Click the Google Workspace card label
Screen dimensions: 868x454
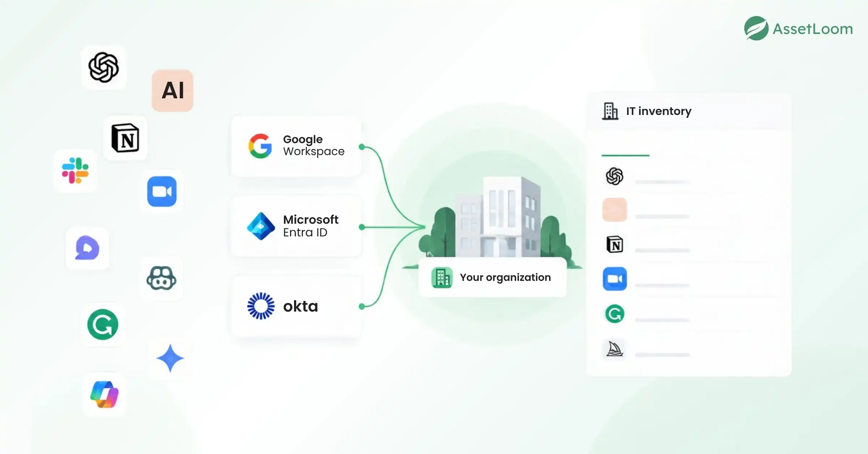tap(314, 145)
